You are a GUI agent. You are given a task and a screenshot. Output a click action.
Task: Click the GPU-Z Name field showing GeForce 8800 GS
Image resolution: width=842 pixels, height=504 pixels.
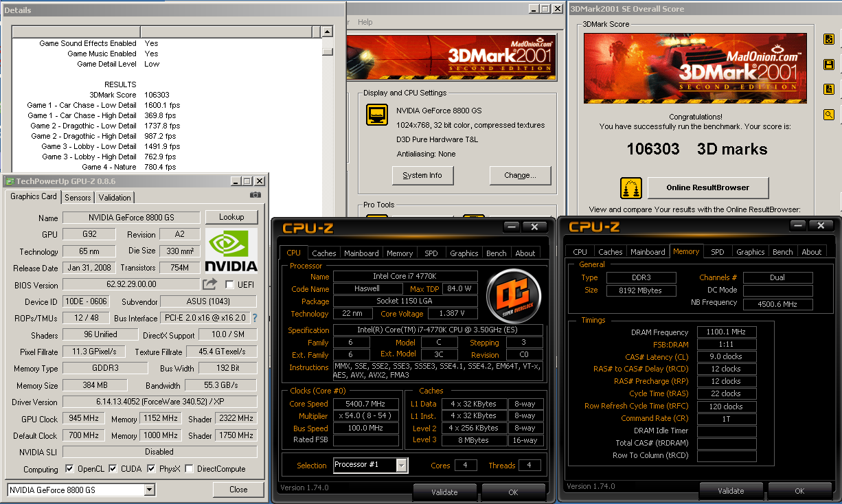tap(132, 218)
